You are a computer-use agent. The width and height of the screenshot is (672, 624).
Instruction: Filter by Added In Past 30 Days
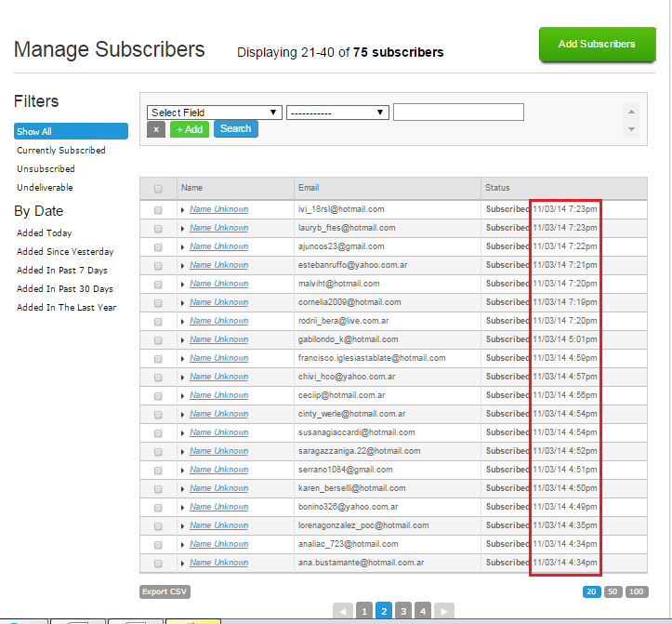tap(65, 288)
